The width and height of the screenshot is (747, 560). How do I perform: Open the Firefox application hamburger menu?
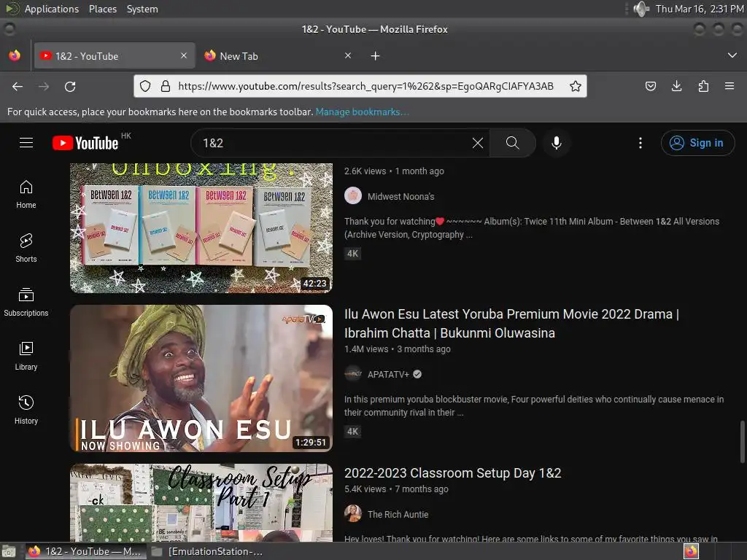(729, 86)
